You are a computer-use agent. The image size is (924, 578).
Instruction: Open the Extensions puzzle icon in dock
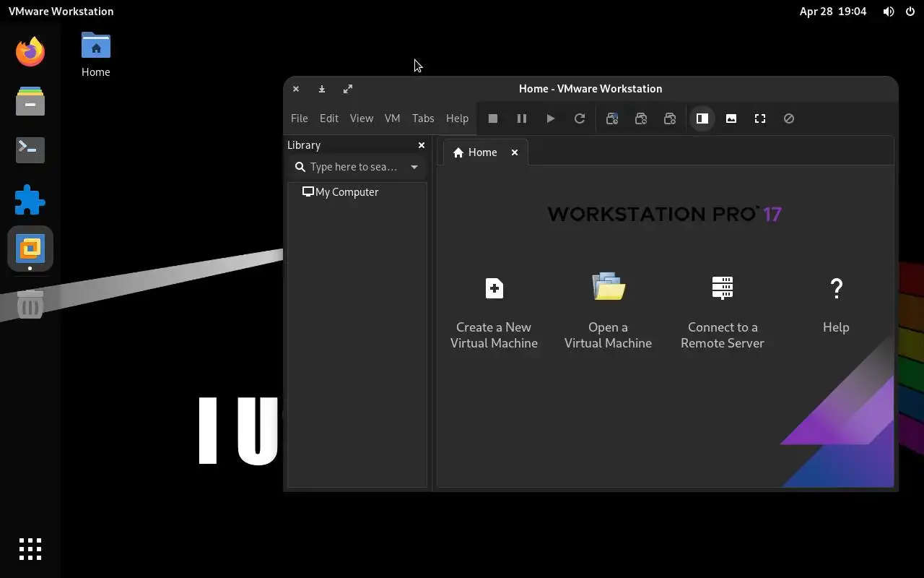30,199
